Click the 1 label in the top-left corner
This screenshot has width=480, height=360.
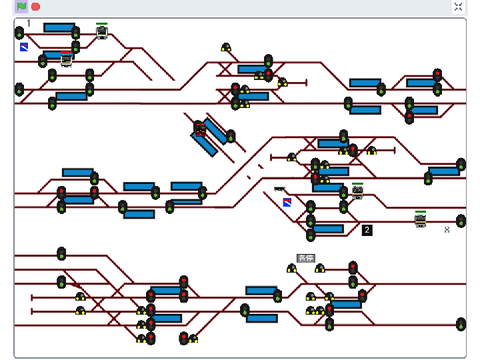[29, 23]
